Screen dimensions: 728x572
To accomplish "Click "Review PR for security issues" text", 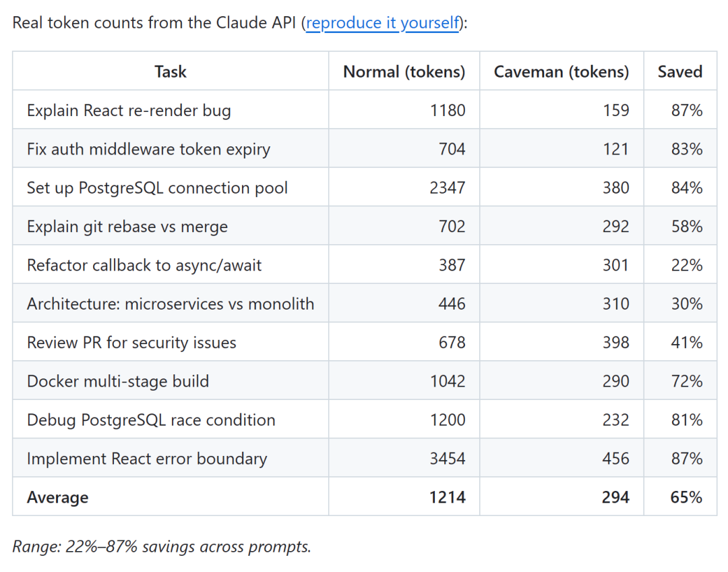I will 131,343.
